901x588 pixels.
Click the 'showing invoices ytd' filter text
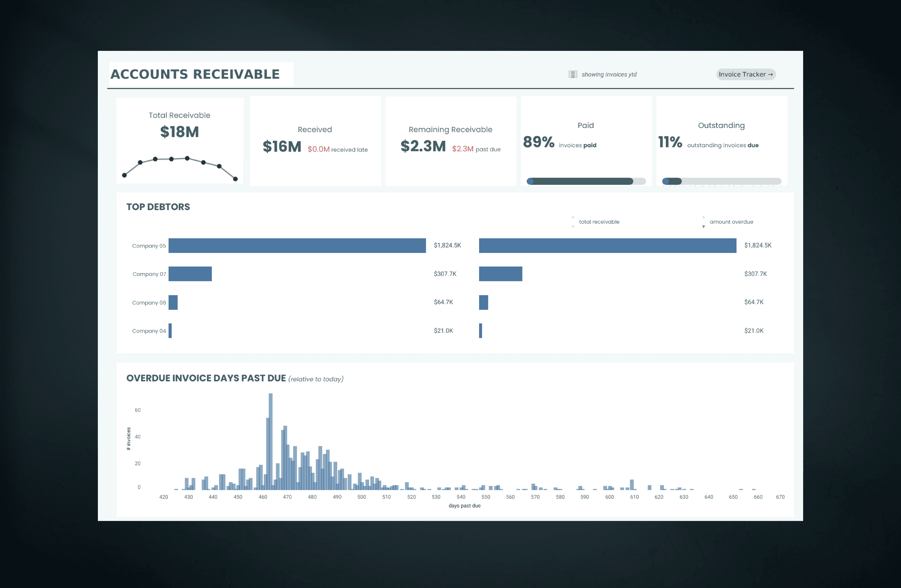(x=609, y=75)
